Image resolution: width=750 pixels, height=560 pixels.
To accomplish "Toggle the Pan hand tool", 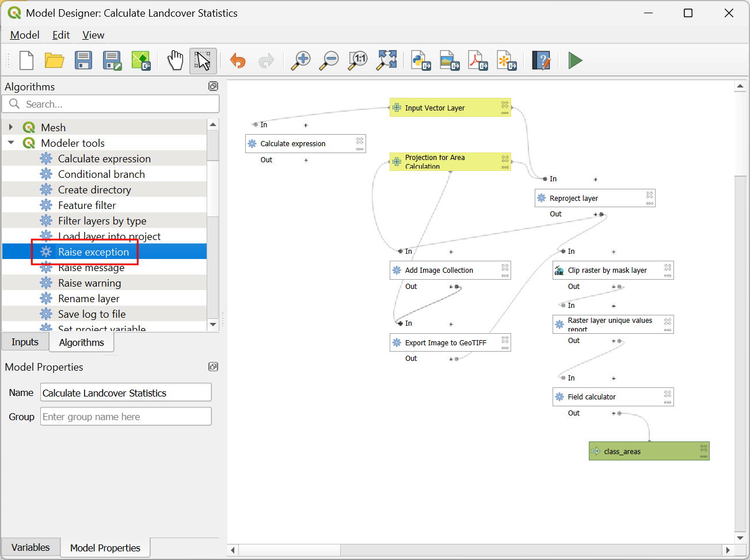I will click(x=175, y=60).
